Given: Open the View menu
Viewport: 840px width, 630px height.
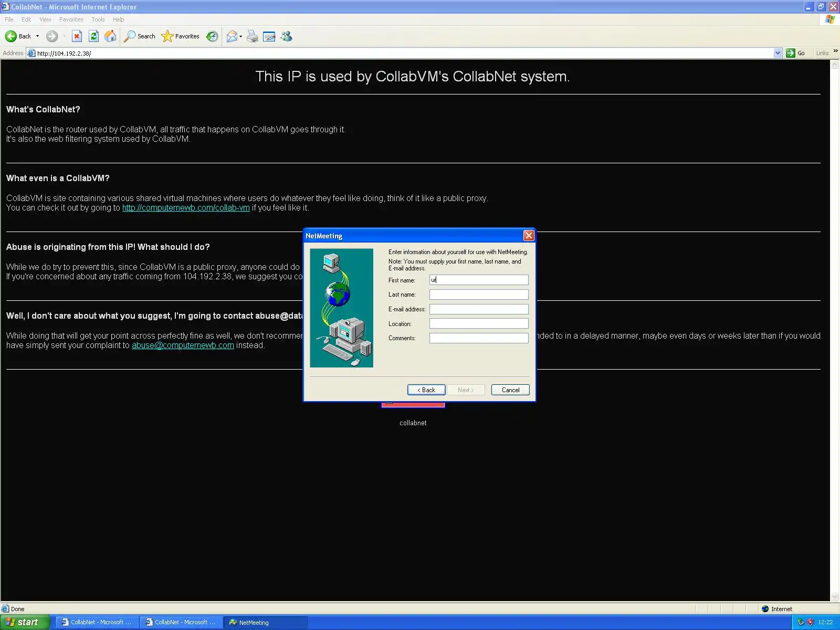Looking at the screenshot, I should (45, 19).
